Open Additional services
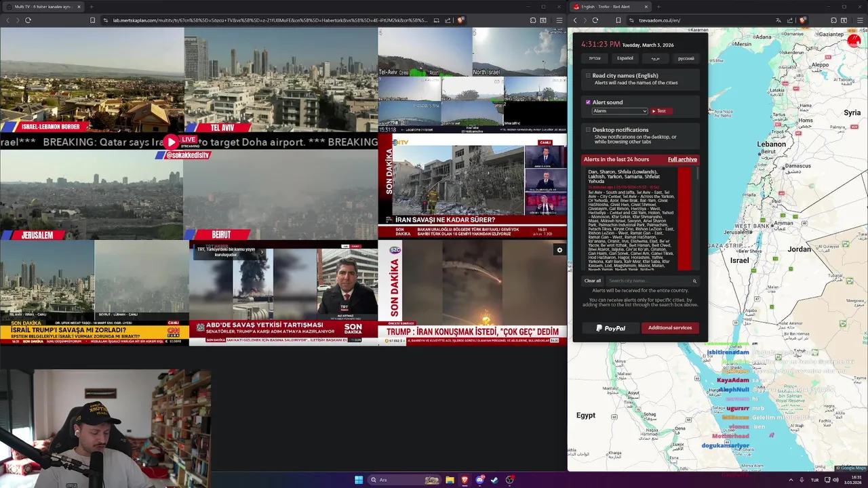This screenshot has width=868, height=488. (x=669, y=328)
